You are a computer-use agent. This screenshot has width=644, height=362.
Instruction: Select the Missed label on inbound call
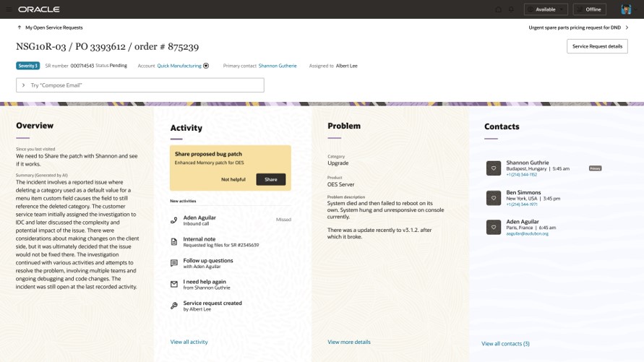pos(283,220)
